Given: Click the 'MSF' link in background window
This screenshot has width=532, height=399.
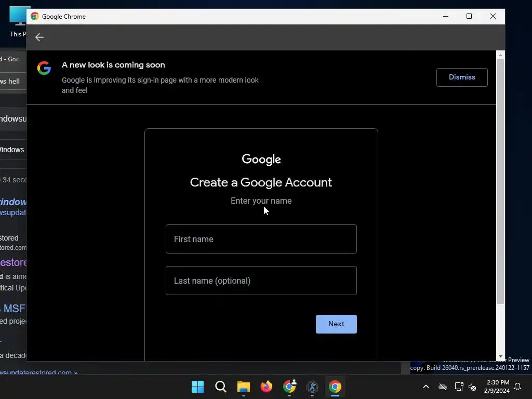Looking at the screenshot, I should (x=14, y=309).
